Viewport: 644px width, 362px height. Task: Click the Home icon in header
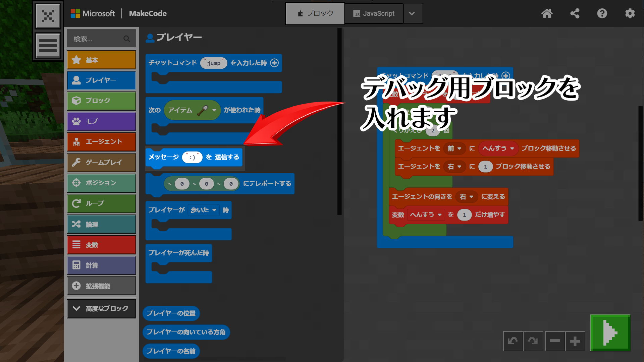tap(547, 13)
